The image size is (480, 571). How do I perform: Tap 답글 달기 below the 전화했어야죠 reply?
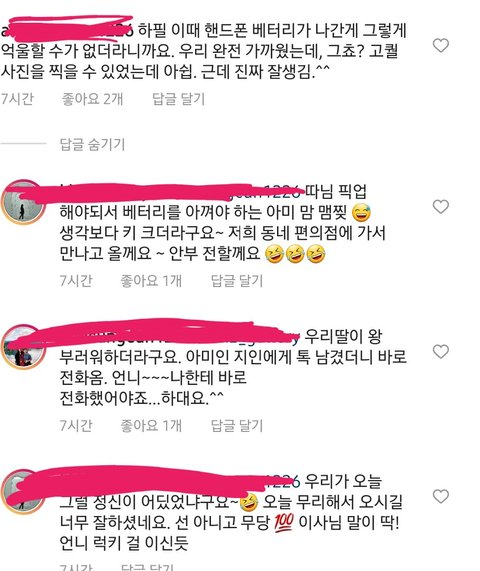pyautogui.click(x=237, y=425)
